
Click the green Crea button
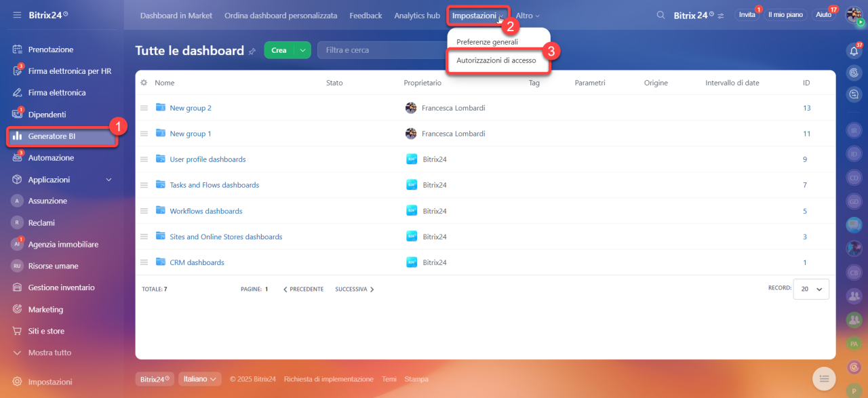[279, 50]
